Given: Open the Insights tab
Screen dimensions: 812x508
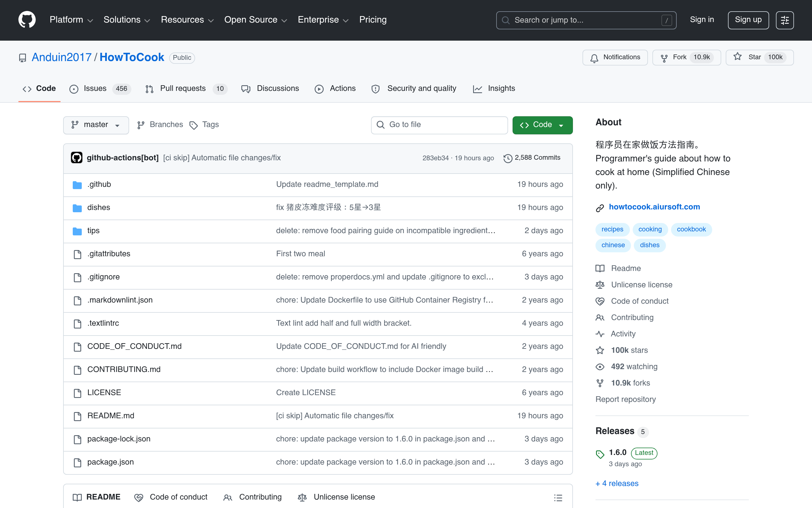Looking at the screenshot, I should 494,89.
